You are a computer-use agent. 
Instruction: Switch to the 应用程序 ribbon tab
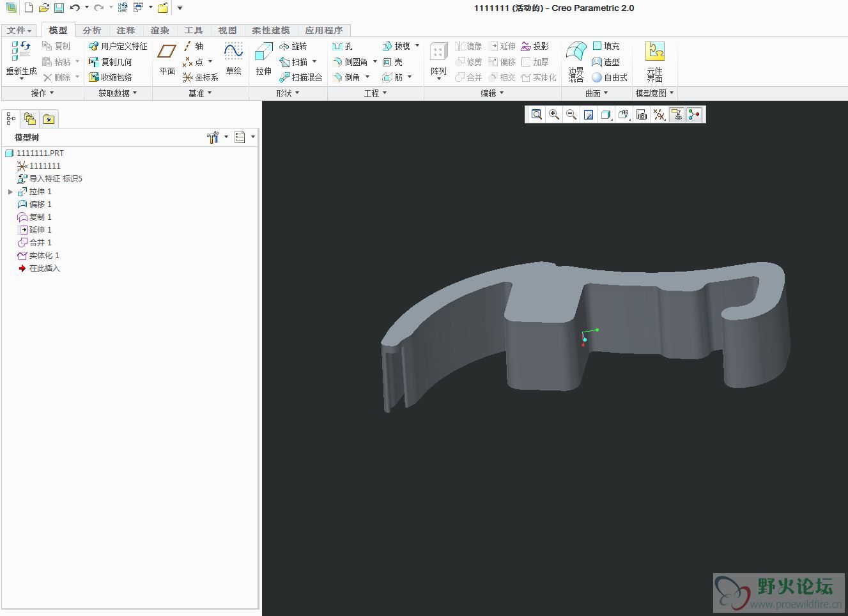(324, 30)
